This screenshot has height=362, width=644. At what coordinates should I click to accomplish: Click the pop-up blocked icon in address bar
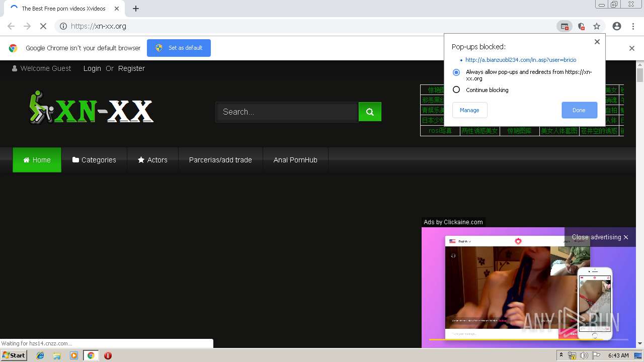(x=565, y=26)
